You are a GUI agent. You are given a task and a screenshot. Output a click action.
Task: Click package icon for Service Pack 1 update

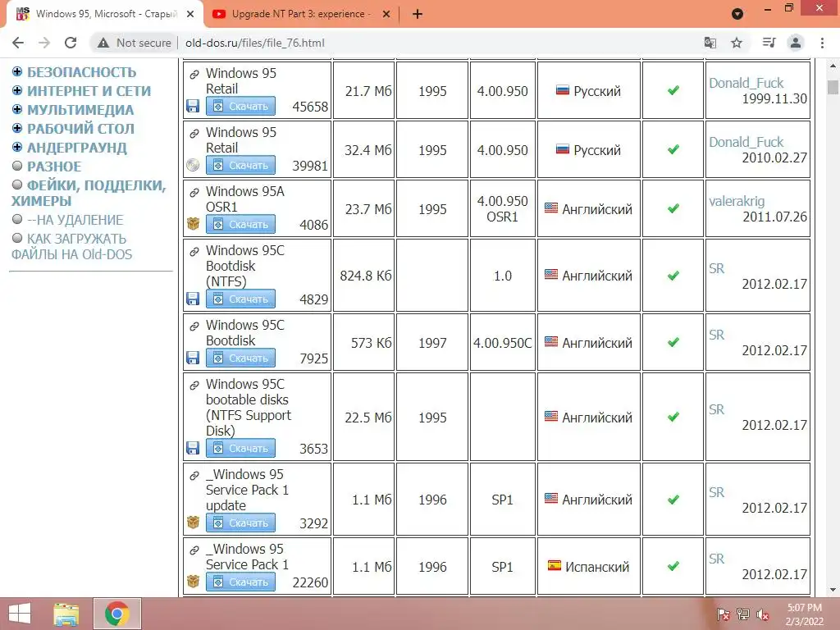(x=193, y=523)
